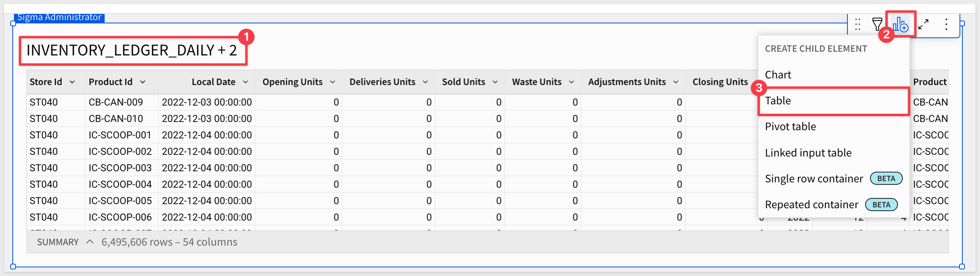Select Single row container beta option

[x=814, y=179]
